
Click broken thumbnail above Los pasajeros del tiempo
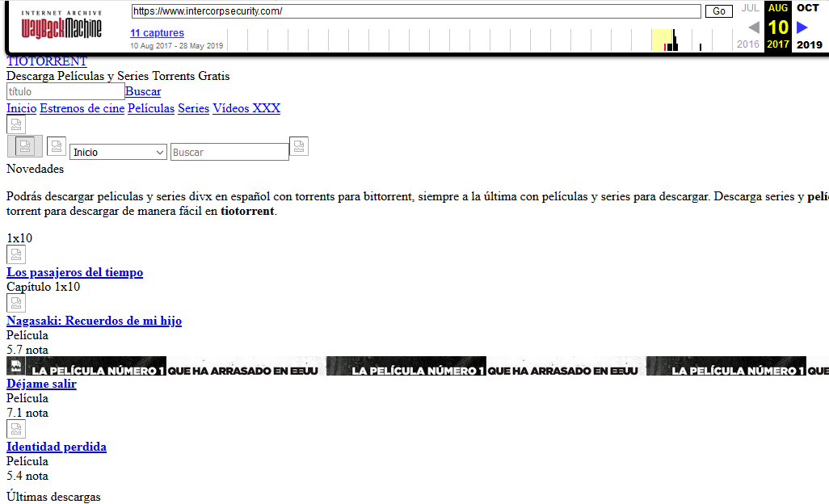coord(16,254)
